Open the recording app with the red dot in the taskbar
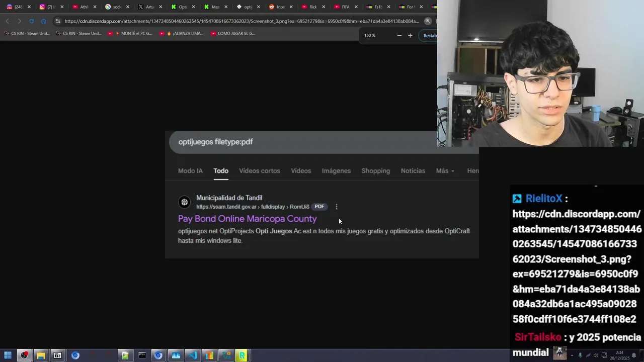 24,355
